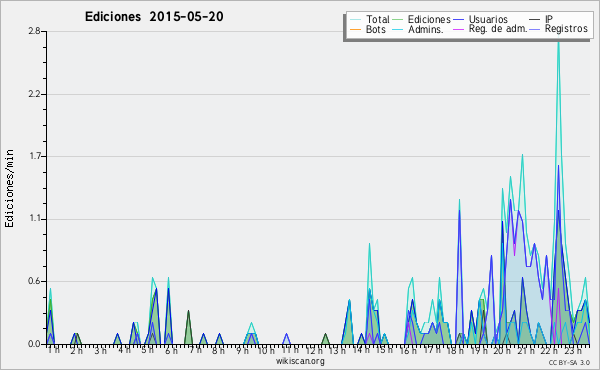Image resolution: width=600 pixels, height=370 pixels.
Task: Click the '22 h' x-axis label
Action: [549, 351]
